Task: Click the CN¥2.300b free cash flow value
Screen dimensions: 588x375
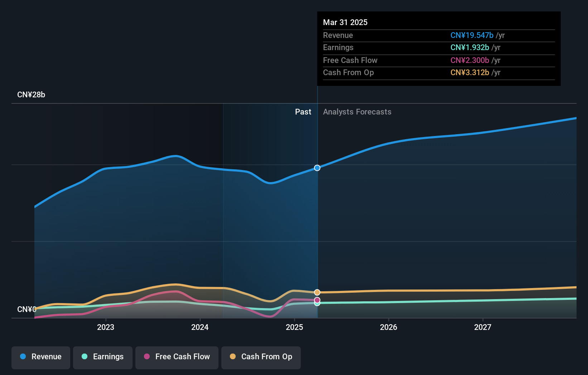Action: click(470, 60)
